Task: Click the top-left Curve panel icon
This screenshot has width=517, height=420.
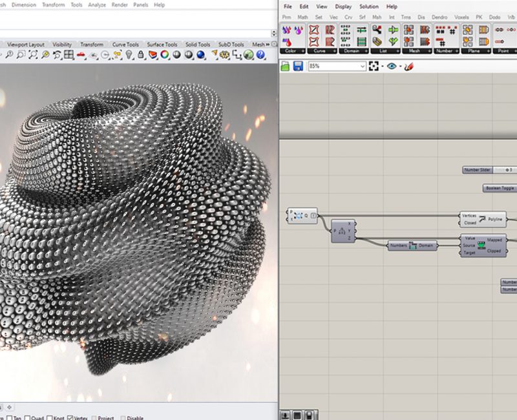Action: pos(313,30)
